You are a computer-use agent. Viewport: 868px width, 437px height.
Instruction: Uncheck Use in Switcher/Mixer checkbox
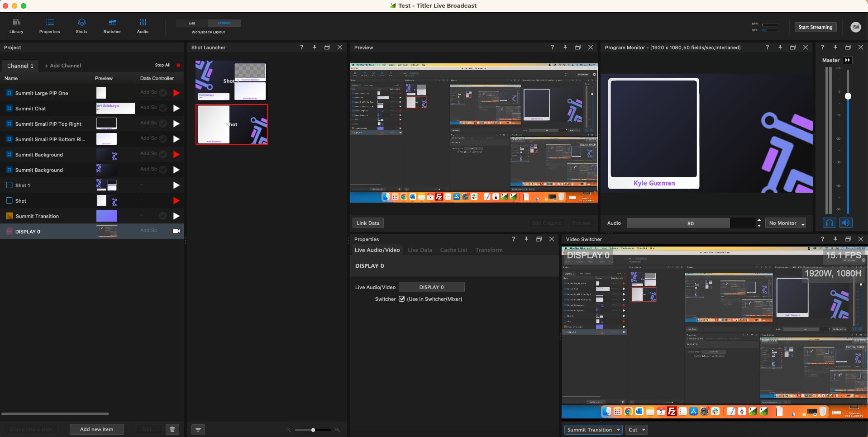401,299
